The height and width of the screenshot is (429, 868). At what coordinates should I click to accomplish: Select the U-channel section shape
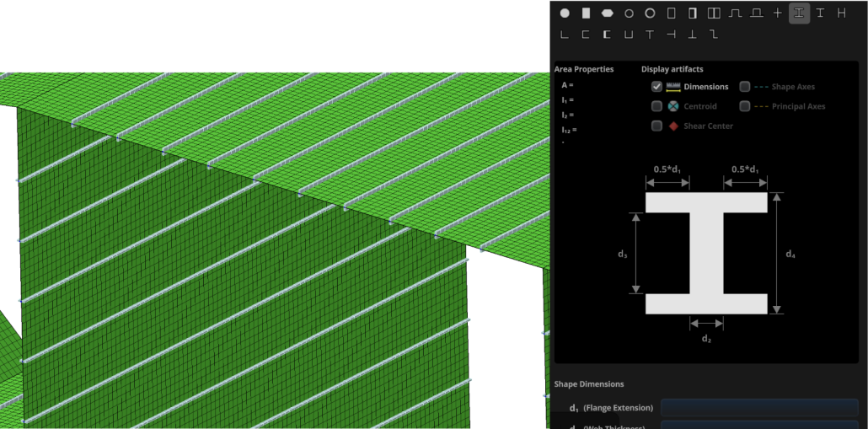click(x=628, y=35)
